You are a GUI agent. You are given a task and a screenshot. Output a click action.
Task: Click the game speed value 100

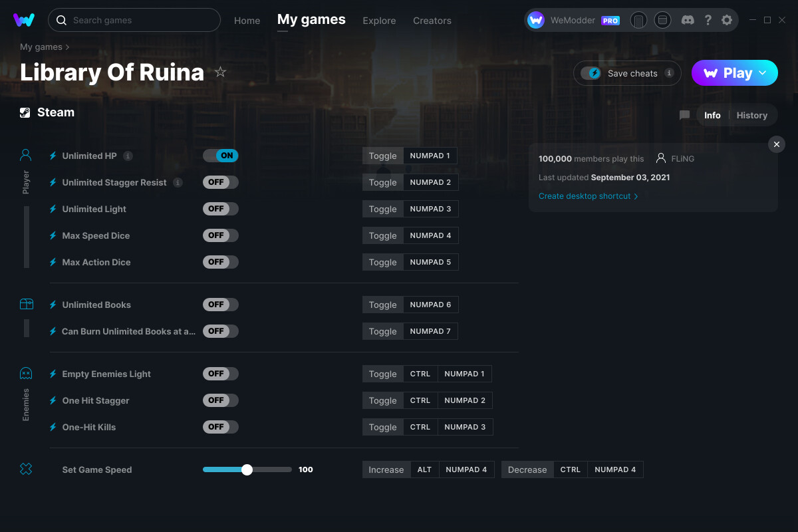click(x=306, y=469)
